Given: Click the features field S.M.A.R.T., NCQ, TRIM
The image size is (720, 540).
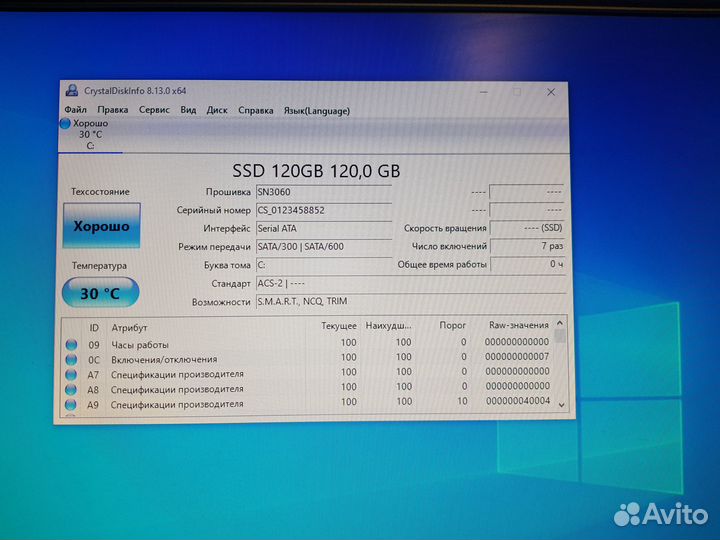Looking at the screenshot, I should [411, 302].
